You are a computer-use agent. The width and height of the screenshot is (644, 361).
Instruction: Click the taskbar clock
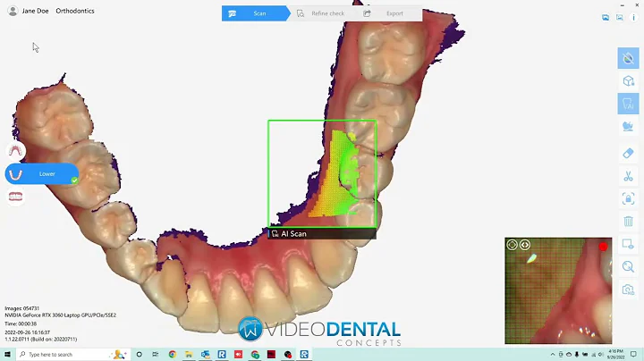tap(615, 354)
